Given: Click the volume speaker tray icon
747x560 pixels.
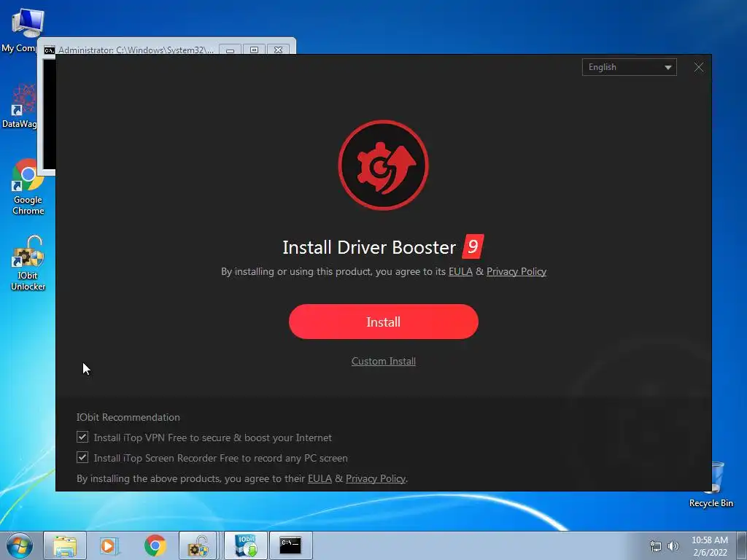Looking at the screenshot, I should coord(673,546).
